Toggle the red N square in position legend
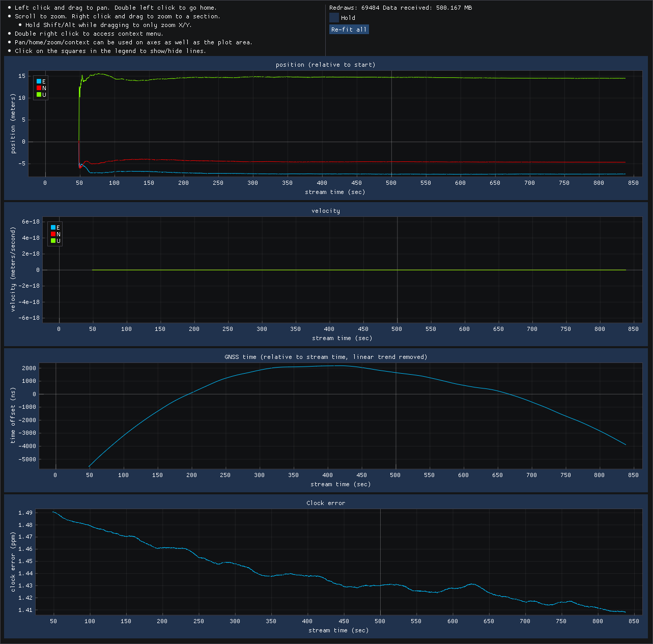Screen dimensions: 653x644 coord(39,88)
